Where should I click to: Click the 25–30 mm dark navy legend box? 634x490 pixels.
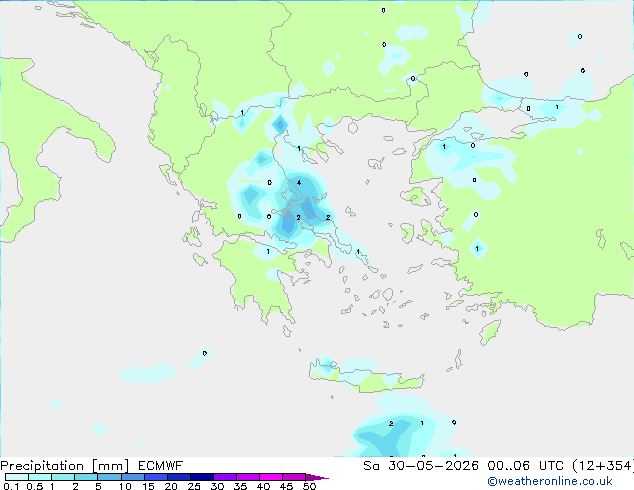(x=202, y=477)
